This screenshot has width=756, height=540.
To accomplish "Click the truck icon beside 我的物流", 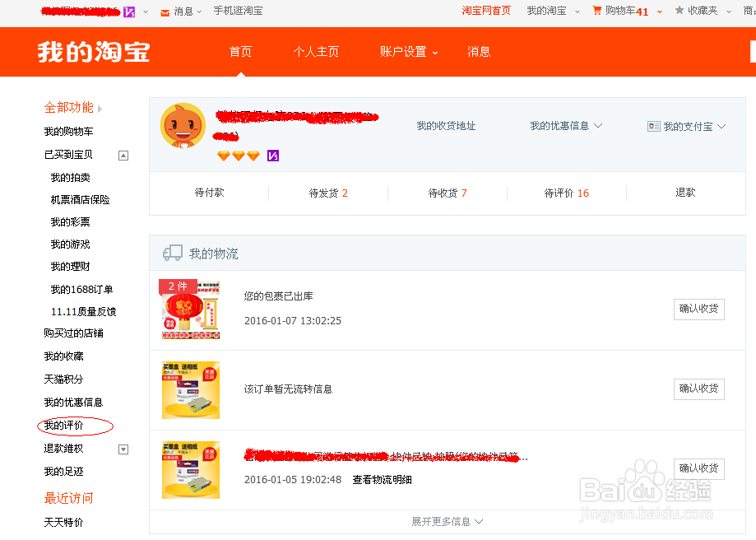I will pos(173,253).
